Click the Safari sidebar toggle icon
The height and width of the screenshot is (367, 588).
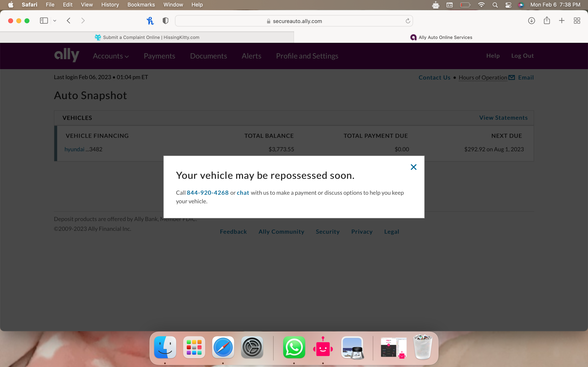44,21
